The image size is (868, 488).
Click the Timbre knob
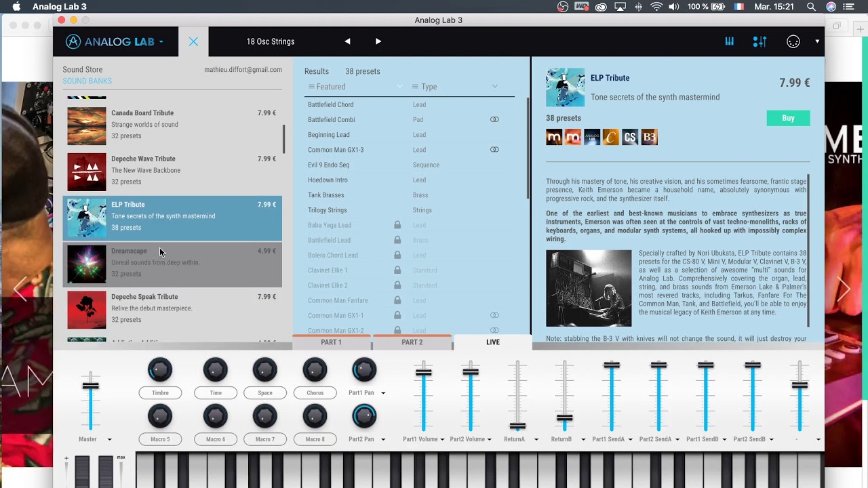[160, 370]
